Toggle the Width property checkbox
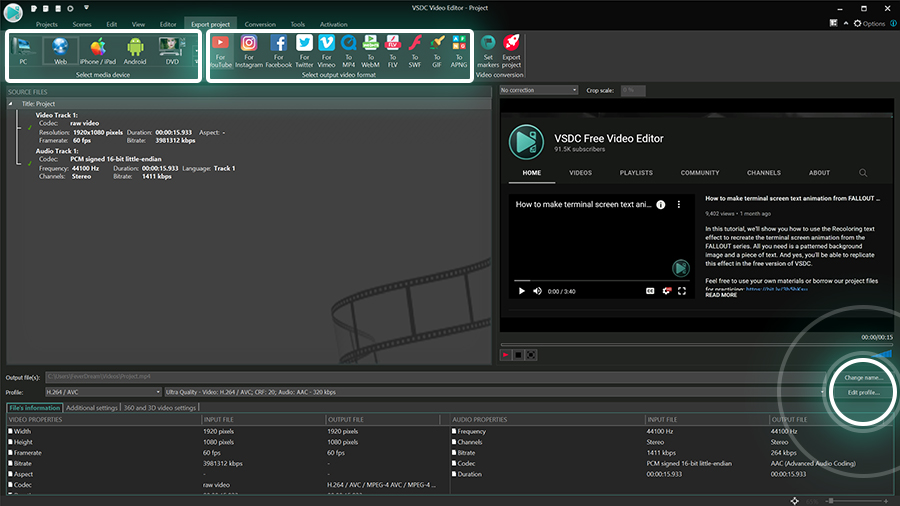The image size is (900, 506). tap(10, 431)
